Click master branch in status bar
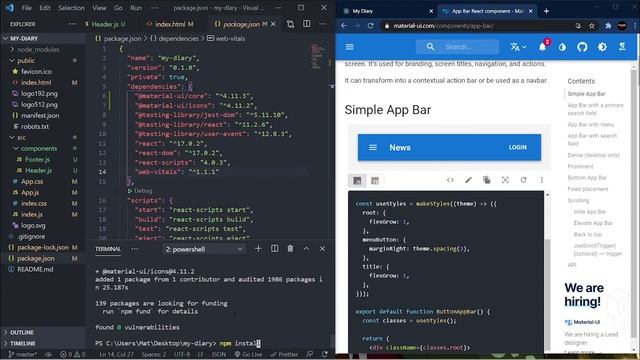Screen dimensions: 640x360 pos(23,354)
